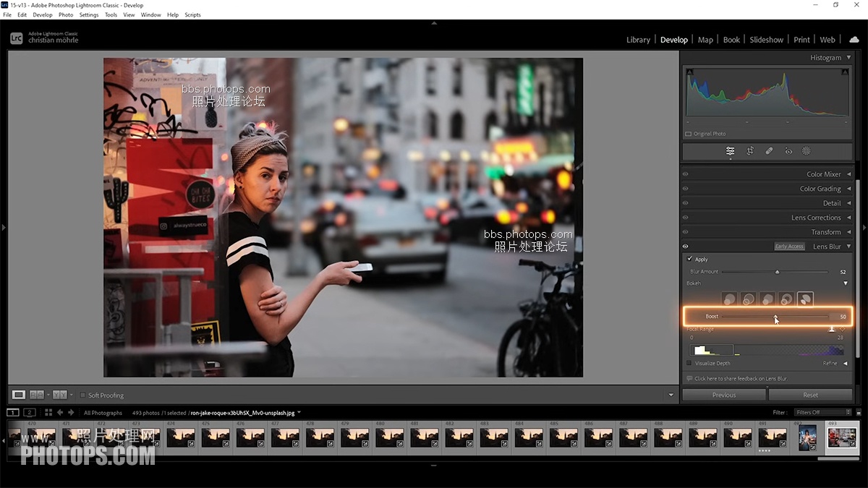868x488 pixels.
Task: Choose the third Bokeh five-blade shape
Action: (x=767, y=299)
